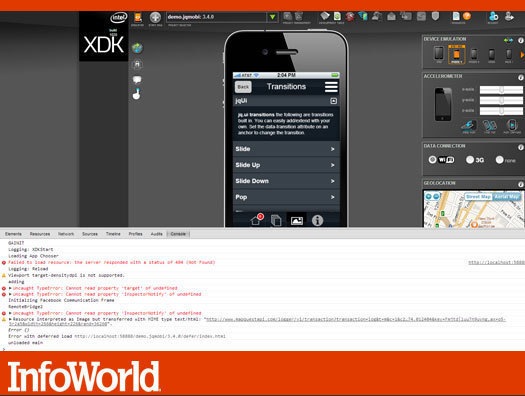
Task: Open the Slide transition row
Action: click(x=286, y=149)
